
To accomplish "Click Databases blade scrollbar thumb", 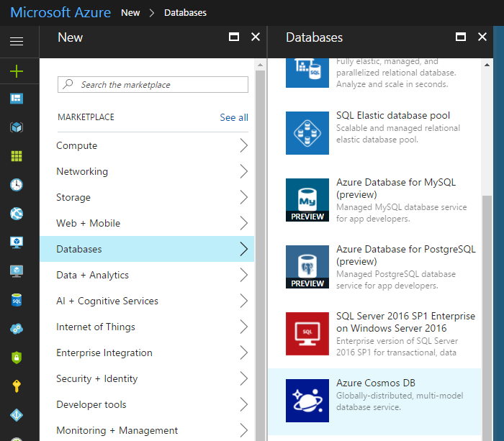I will [487, 318].
